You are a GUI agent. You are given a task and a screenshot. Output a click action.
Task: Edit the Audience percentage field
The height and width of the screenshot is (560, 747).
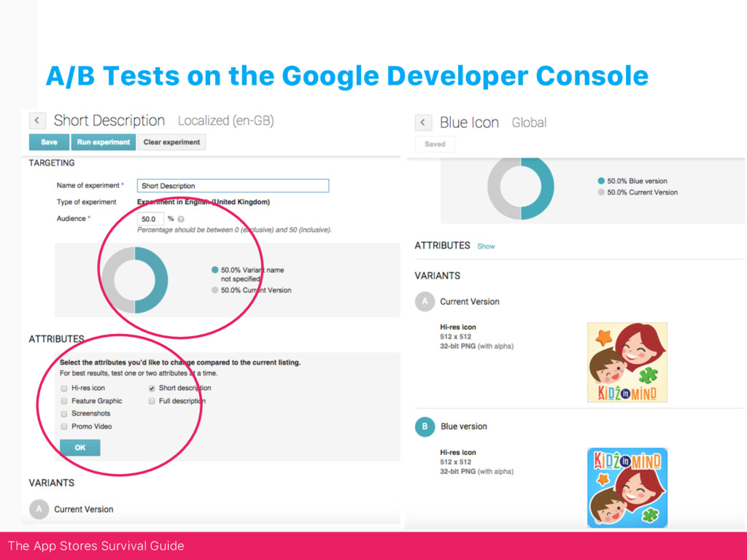pos(150,219)
